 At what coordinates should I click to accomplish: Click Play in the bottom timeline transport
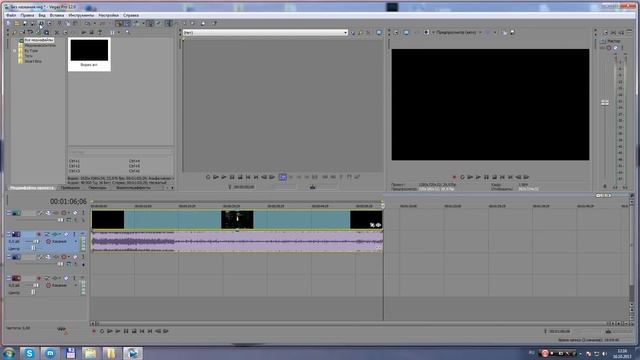(x=118, y=331)
